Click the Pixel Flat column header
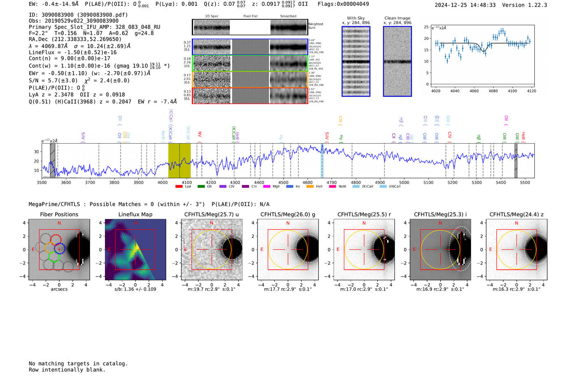 tap(250, 16)
